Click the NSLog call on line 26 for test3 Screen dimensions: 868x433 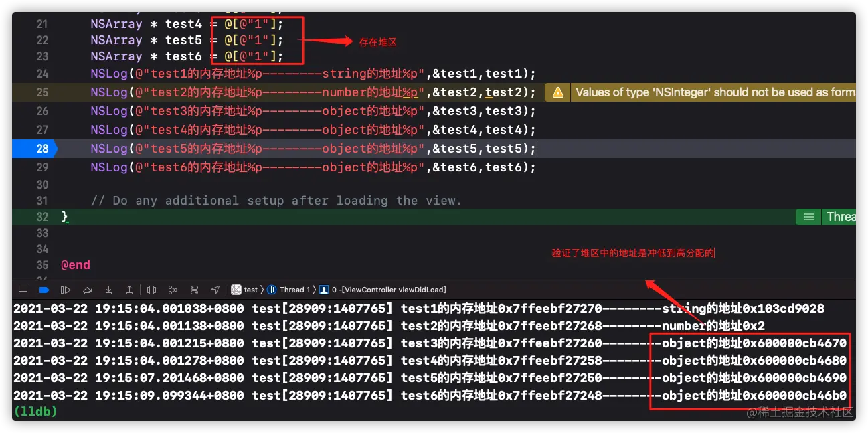[313, 111]
